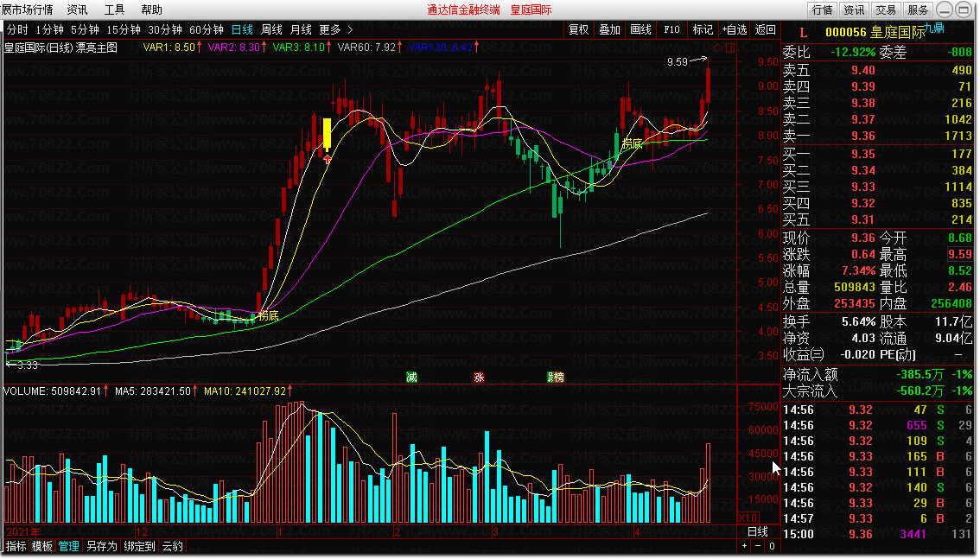Switch to 5分钟 chart period
Screen dimensions: 980x559
(x=85, y=30)
